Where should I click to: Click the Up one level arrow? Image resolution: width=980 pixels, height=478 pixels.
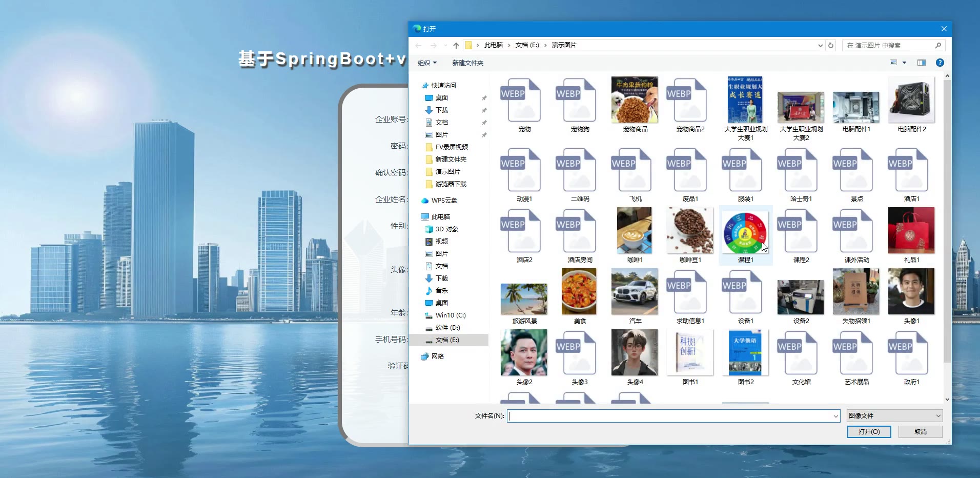point(456,46)
